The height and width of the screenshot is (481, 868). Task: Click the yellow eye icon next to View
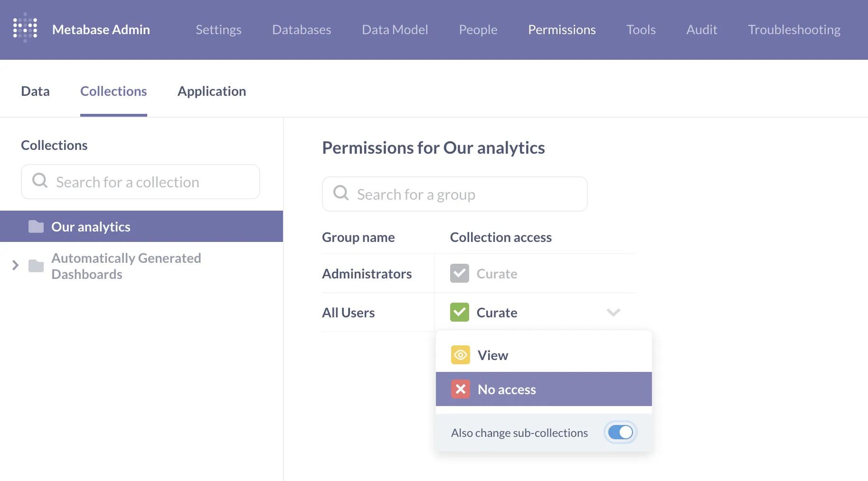point(460,355)
